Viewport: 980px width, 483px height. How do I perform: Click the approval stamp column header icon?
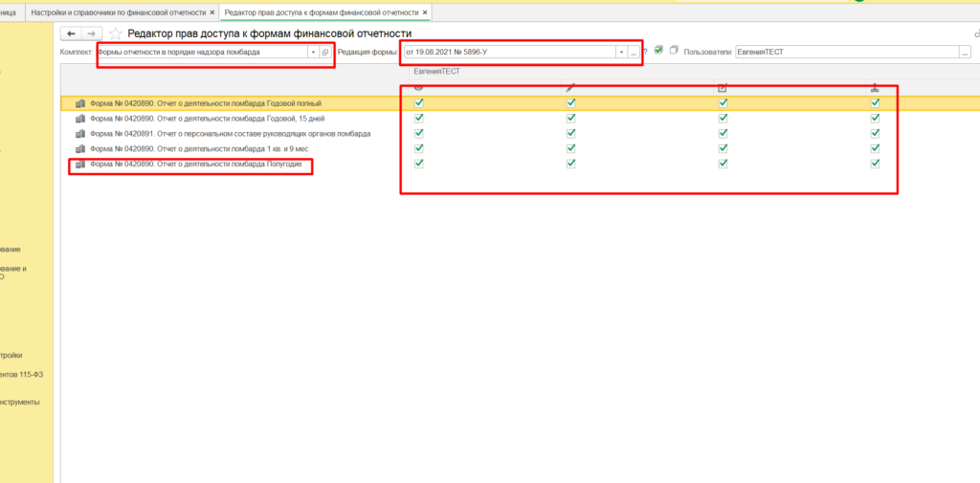click(x=875, y=88)
